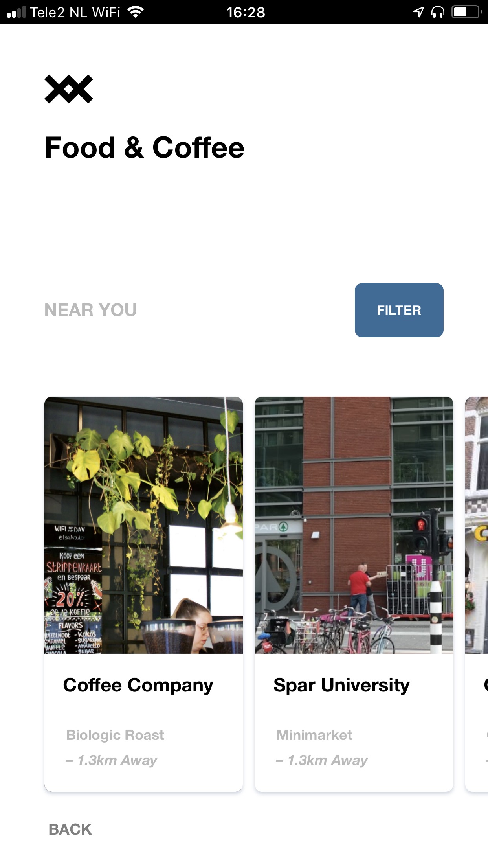Open the Coffee Company photo
This screenshot has height=868, width=488.
pos(143,525)
